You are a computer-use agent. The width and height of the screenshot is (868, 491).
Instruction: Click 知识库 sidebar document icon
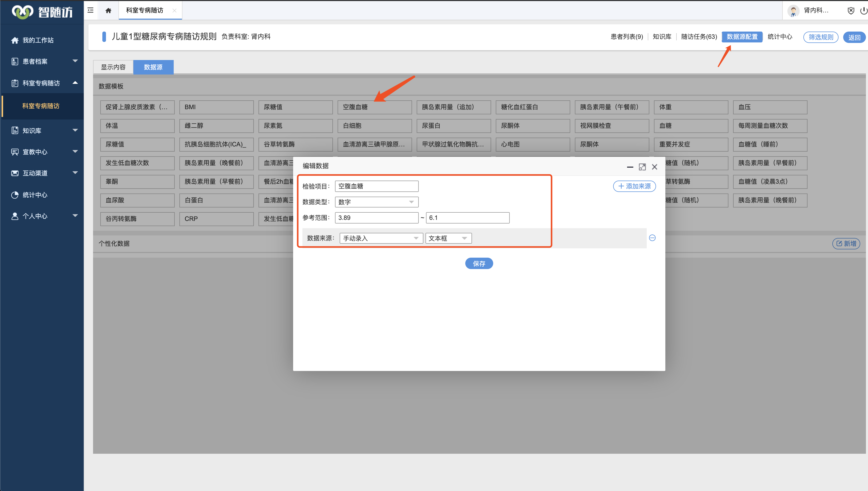pyautogui.click(x=15, y=130)
